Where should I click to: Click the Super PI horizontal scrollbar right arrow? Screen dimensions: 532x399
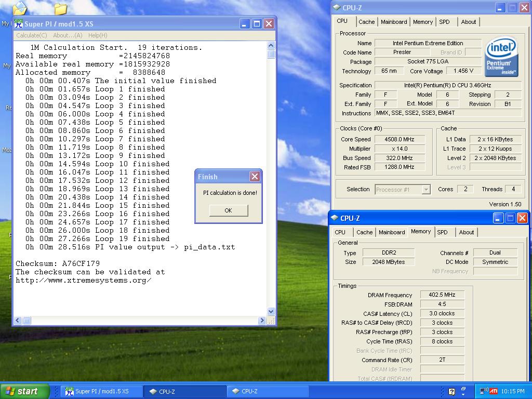click(x=262, y=320)
